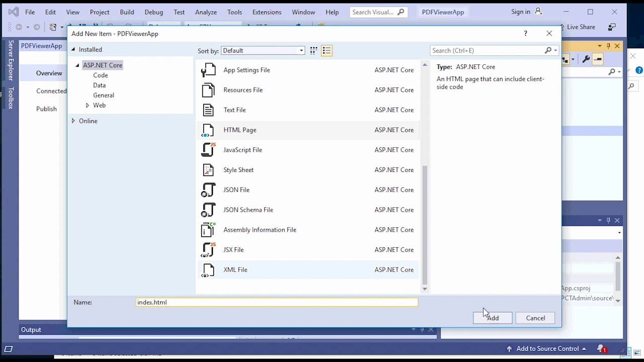Open the Publish section
This screenshot has height=362, width=644.
46,109
